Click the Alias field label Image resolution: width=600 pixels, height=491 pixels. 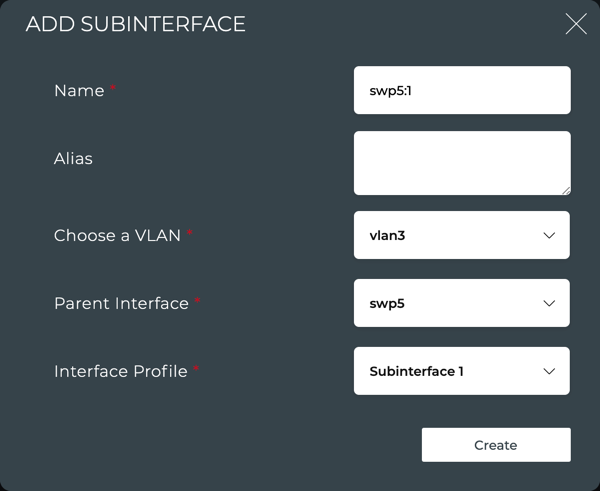(73, 158)
